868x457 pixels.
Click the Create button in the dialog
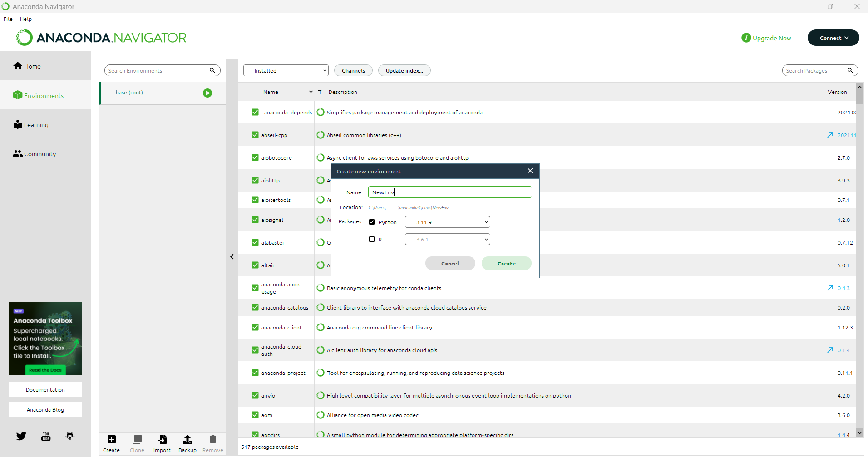pos(506,264)
